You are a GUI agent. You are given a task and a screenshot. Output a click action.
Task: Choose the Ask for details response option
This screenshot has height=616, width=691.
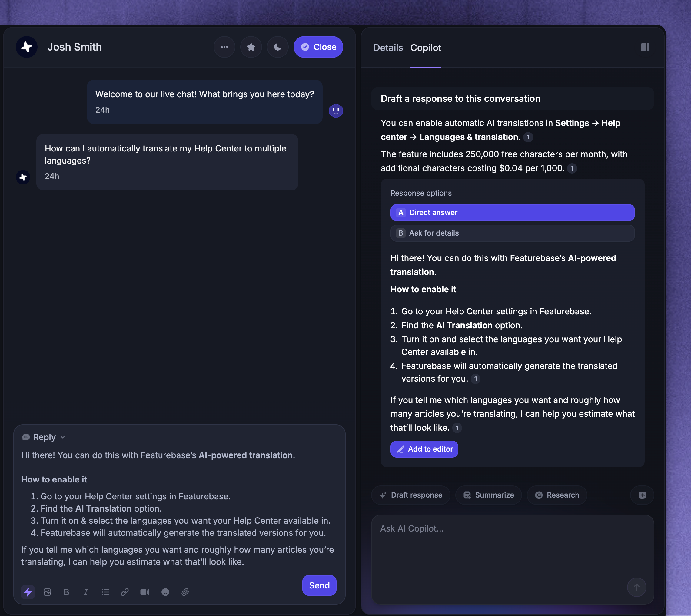(x=512, y=233)
